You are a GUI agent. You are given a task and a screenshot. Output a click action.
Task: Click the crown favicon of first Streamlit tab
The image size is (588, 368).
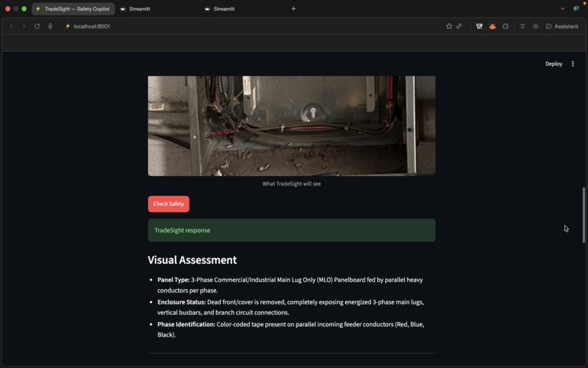pyautogui.click(x=123, y=9)
